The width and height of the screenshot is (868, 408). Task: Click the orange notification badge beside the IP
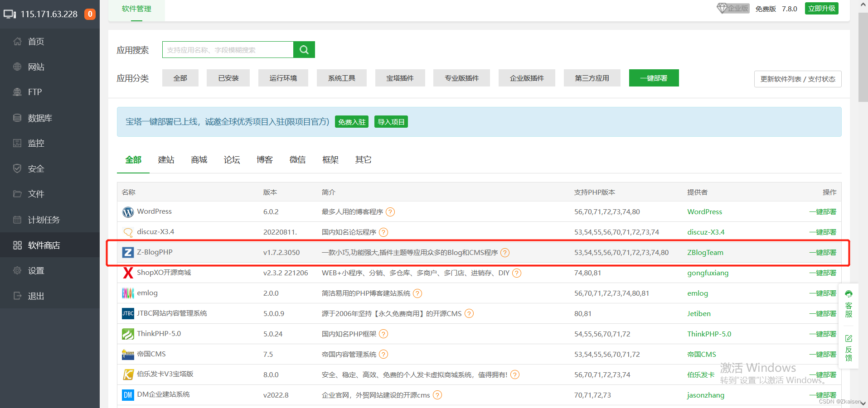pyautogui.click(x=90, y=14)
